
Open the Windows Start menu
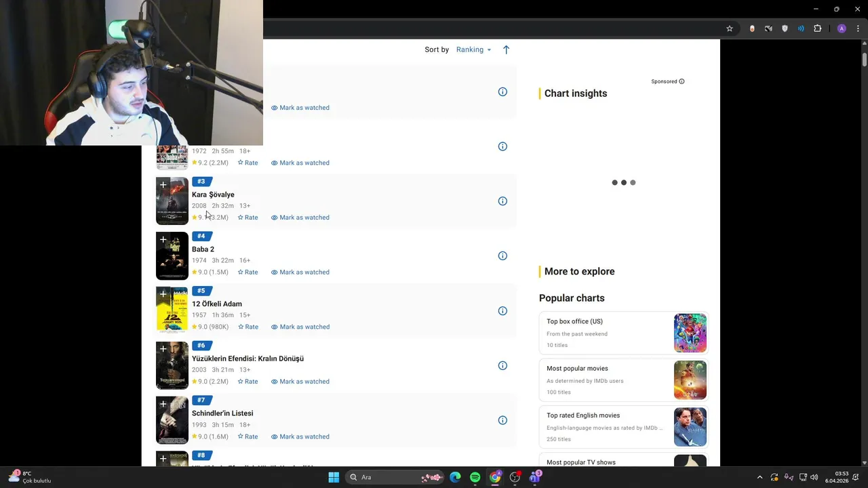pos(334,477)
